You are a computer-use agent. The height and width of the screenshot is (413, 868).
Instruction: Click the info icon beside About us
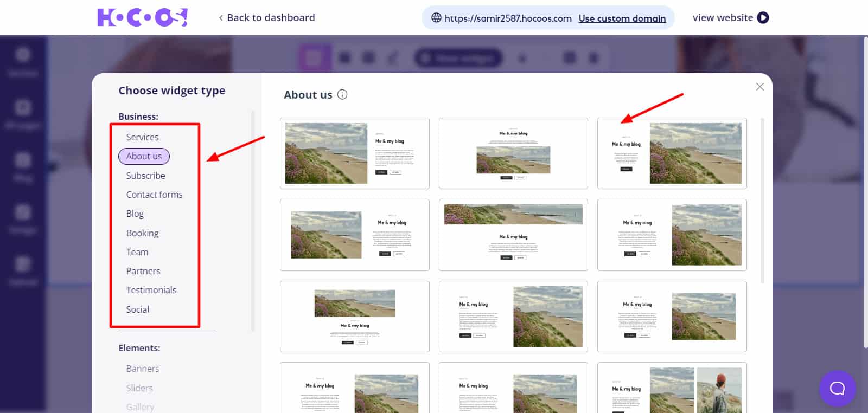point(342,94)
